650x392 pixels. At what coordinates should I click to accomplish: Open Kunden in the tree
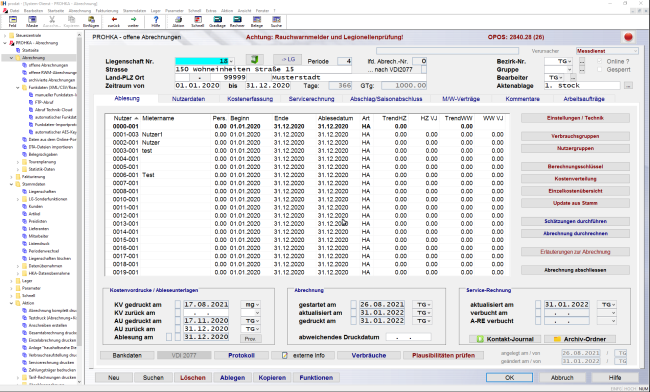(x=36, y=206)
